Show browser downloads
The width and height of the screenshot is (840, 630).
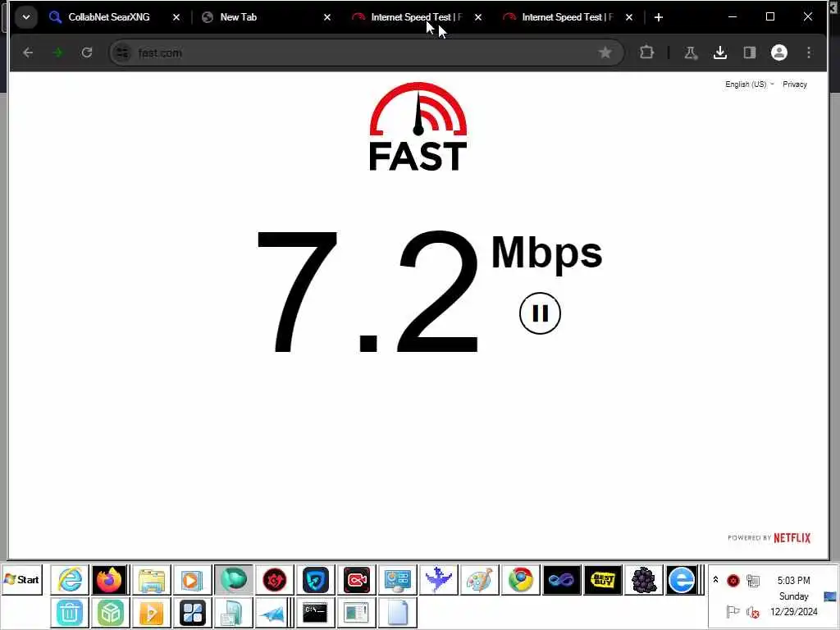click(720, 52)
